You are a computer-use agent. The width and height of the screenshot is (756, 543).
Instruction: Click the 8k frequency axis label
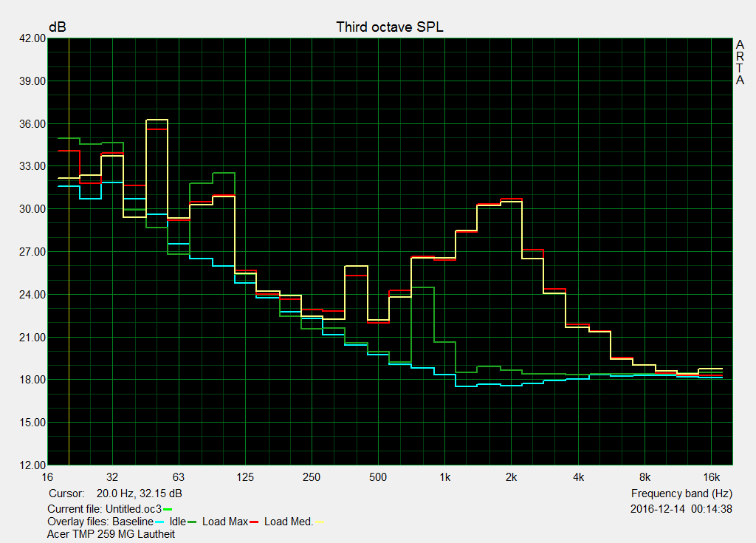(x=645, y=477)
